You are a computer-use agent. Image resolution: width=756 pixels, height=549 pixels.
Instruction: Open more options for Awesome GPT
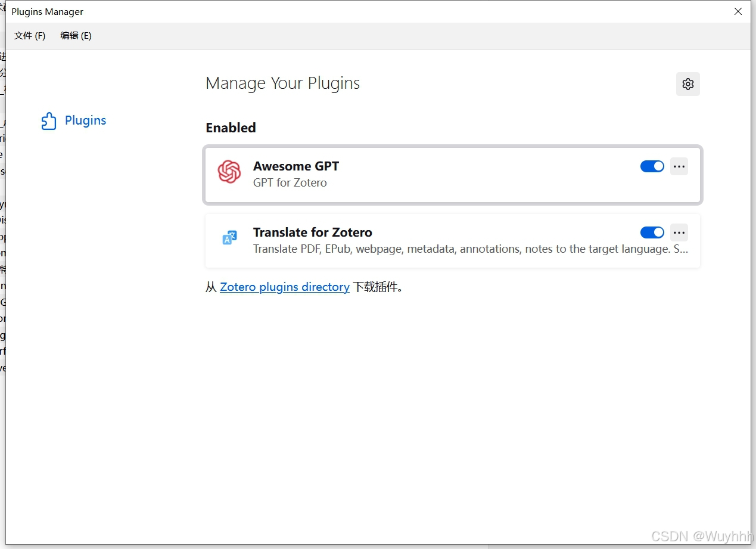click(679, 166)
